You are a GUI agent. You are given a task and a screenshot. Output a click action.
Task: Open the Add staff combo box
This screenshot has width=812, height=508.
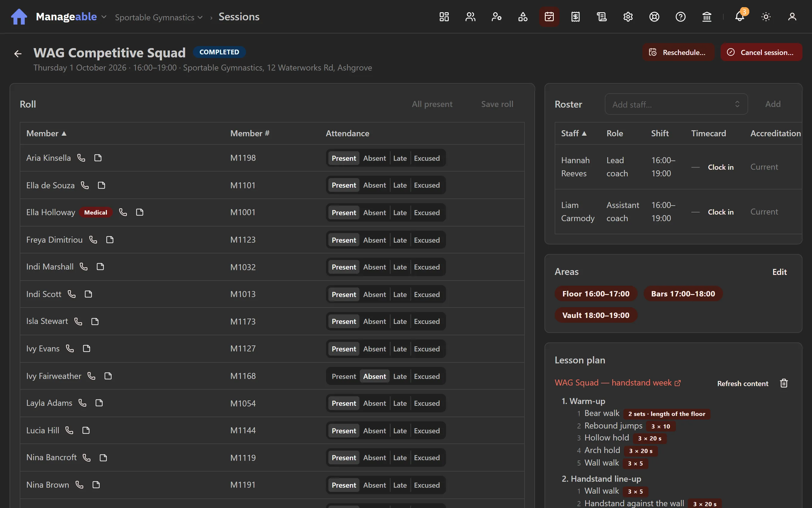tap(676, 105)
